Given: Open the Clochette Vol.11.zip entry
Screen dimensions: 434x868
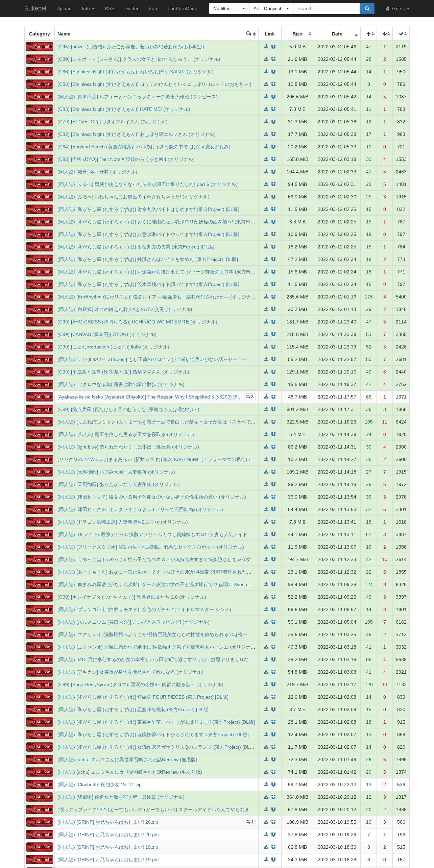Looking at the screenshot, I should pyautogui.click(x=99, y=785).
